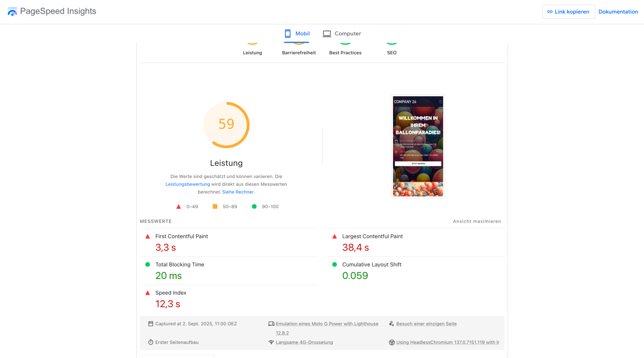Jump to the SEO category score
Screen dimensions: 644x358
(x=392, y=53)
